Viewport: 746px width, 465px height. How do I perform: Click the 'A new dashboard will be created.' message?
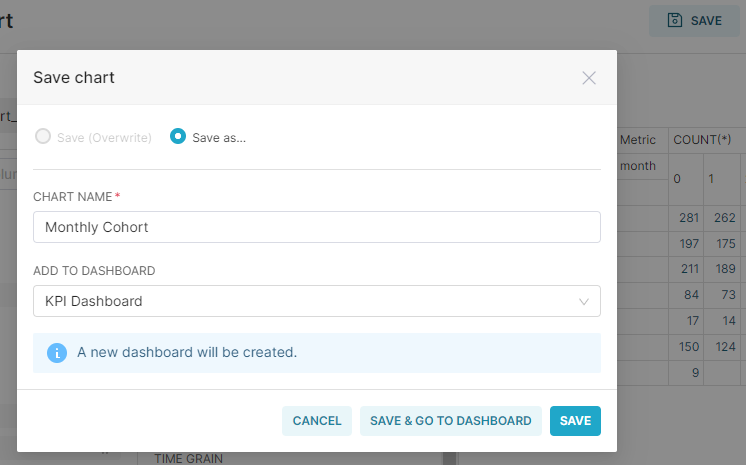(x=187, y=352)
